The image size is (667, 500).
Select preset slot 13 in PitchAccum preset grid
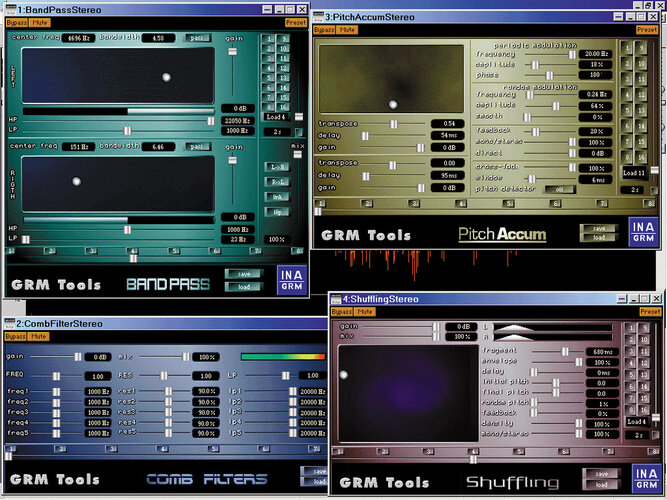click(641, 111)
